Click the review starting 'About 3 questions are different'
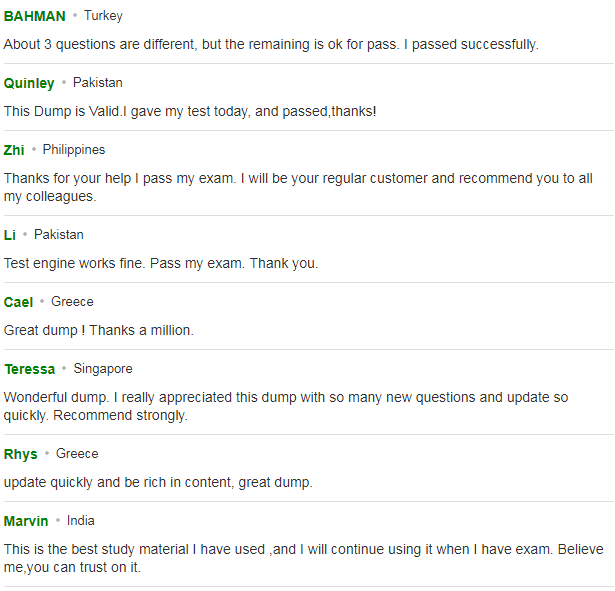 pos(271,44)
